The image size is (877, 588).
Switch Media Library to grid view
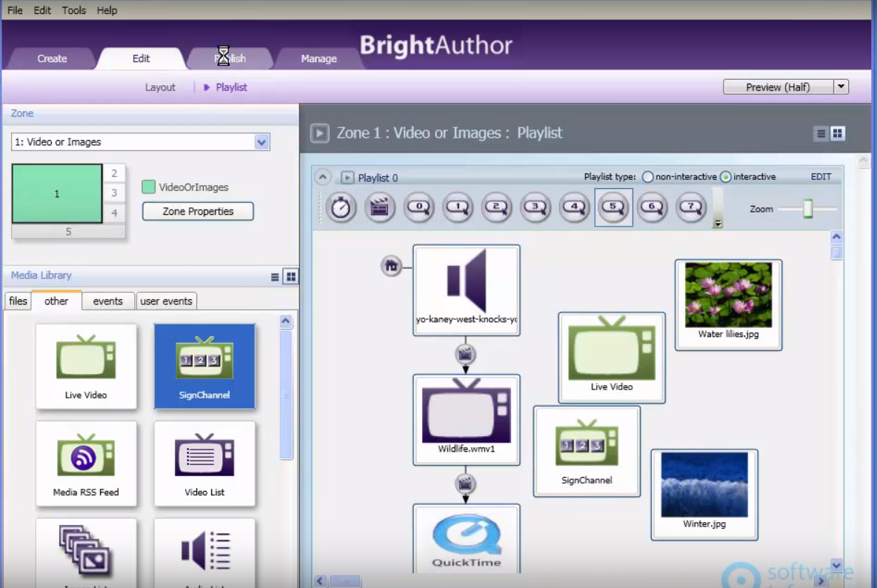[x=290, y=276]
